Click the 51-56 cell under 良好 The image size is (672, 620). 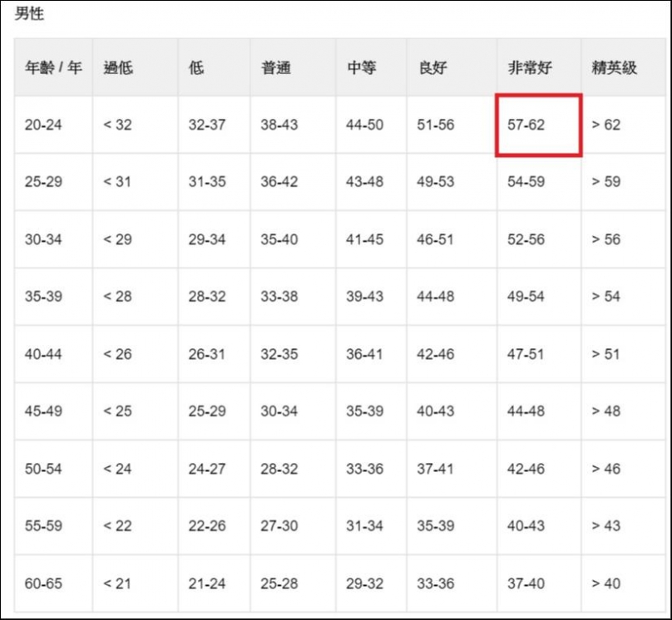click(x=436, y=125)
